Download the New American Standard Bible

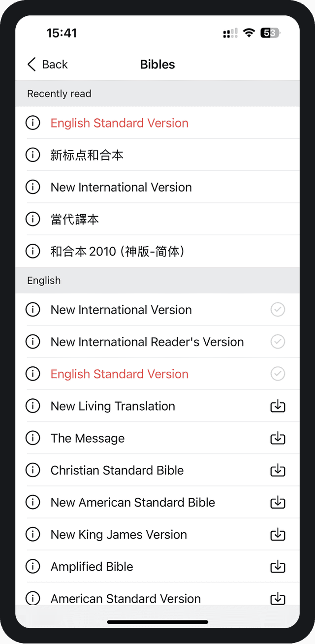[x=278, y=502]
